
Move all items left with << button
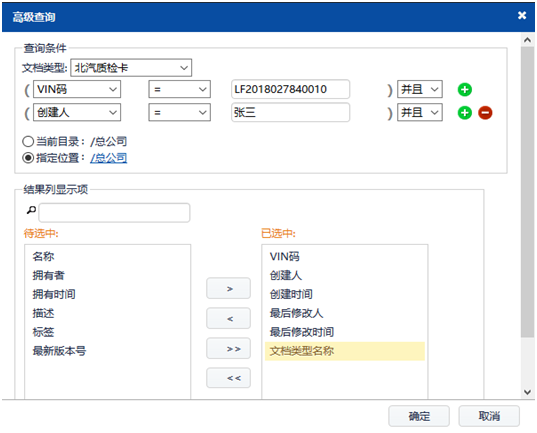[x=228, y=378]
